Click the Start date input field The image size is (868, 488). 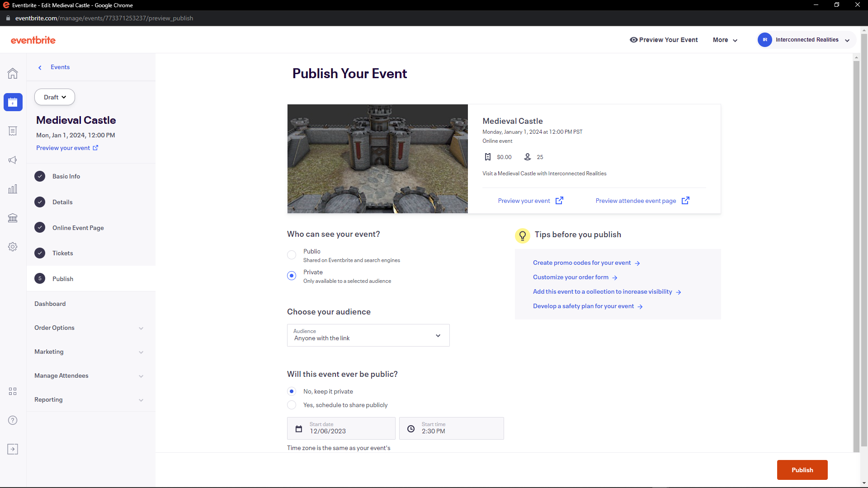[x=341, y=428]
